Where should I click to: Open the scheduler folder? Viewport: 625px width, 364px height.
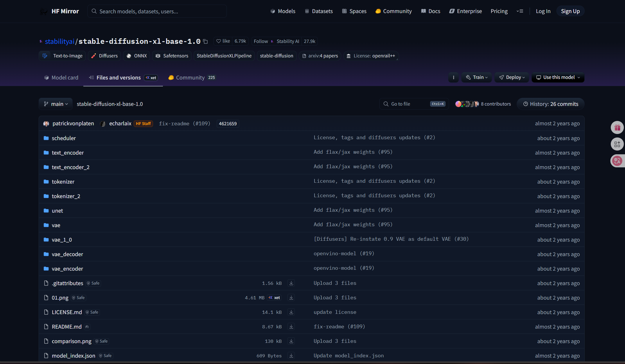point(64,138)
